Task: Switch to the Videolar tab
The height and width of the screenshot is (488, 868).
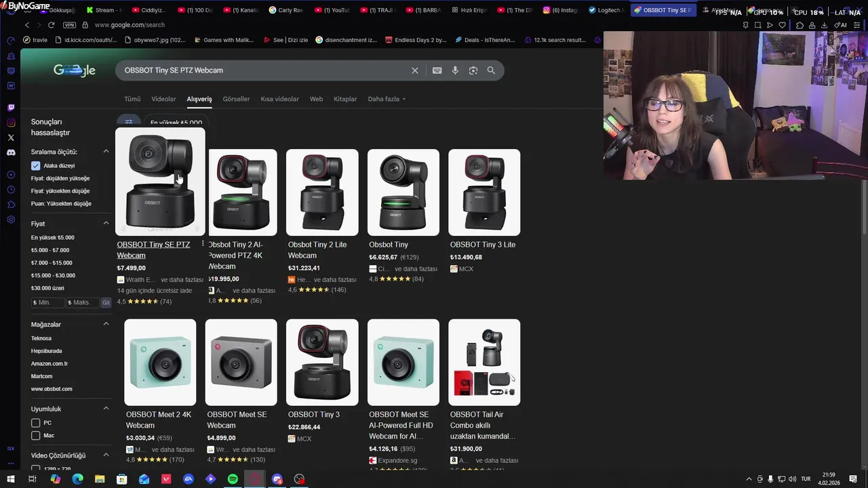Action: coord(163,99)
